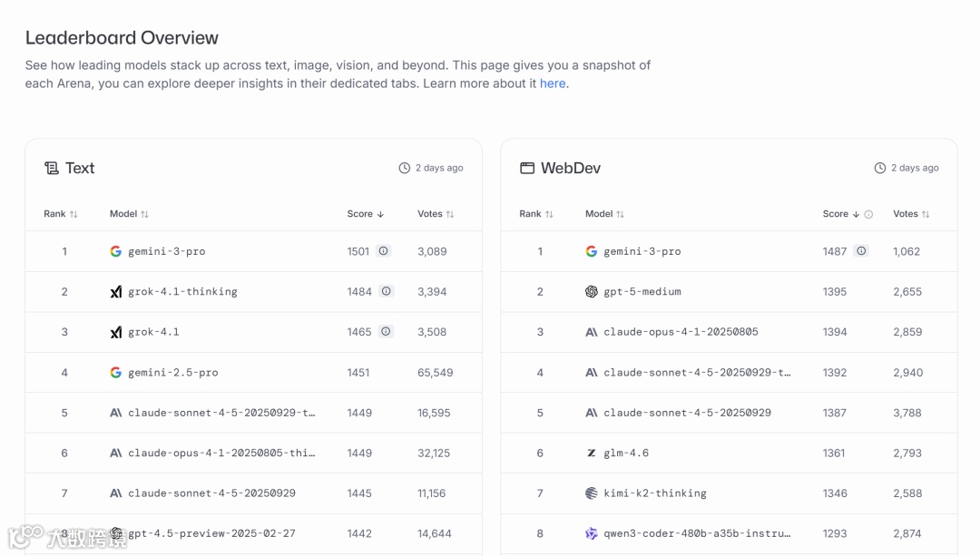The width and height of the screenshot is (980, 556).
Task: Click the info icon beside score 1465
Action: coord(386,332)
